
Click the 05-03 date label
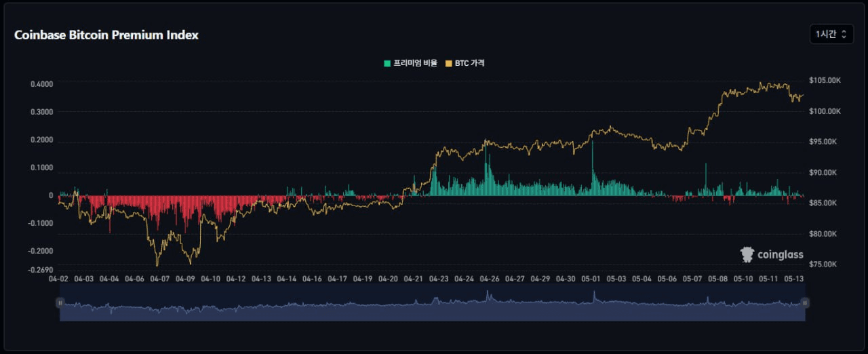coord(616,279)
